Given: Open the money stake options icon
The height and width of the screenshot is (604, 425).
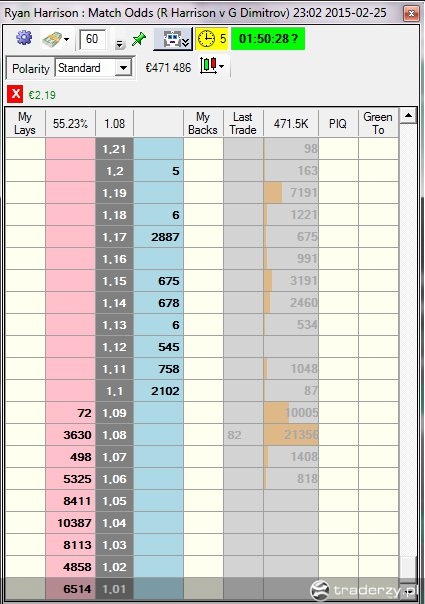Looking at the screenshot, I should [52, 39].
